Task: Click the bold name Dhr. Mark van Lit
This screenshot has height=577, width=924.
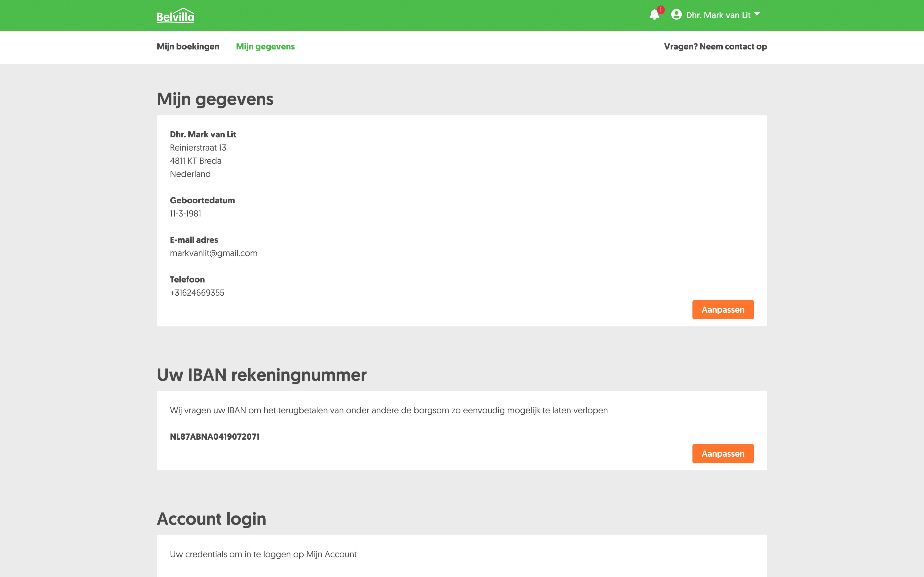Action: click(x=203, y=134)
